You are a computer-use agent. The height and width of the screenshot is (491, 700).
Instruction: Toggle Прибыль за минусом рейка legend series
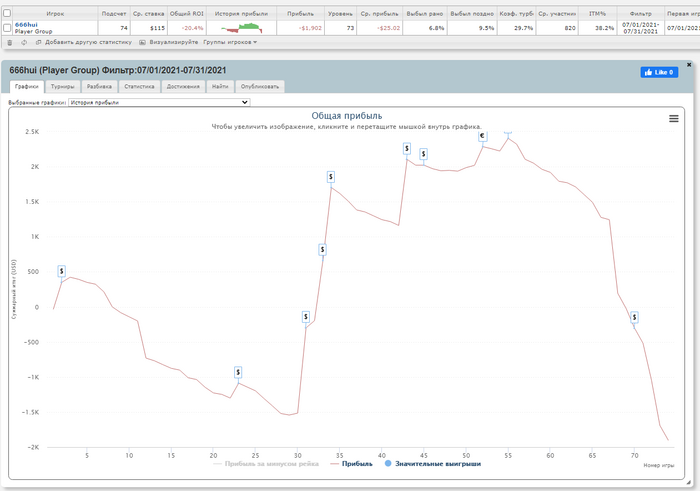(266, 464)
